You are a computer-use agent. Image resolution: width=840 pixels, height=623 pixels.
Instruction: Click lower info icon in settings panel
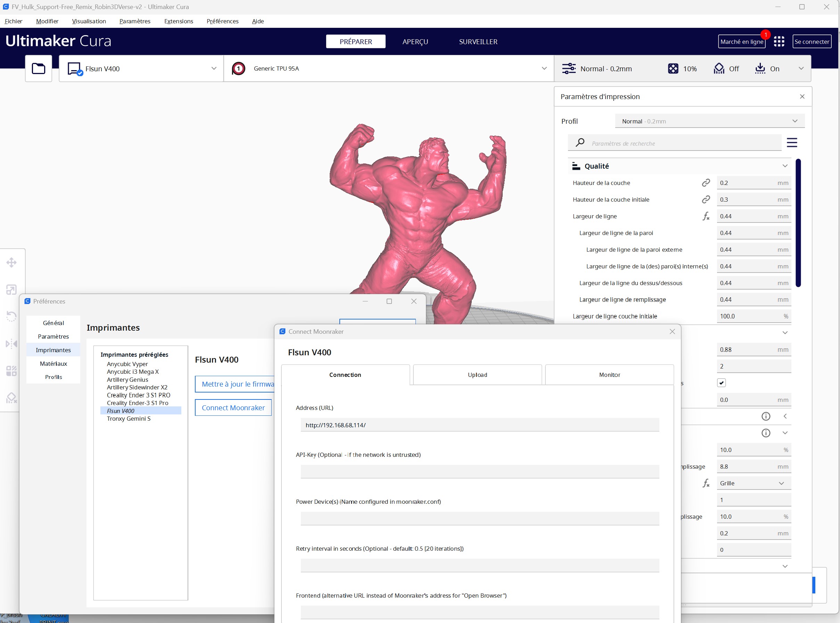(766, 433)
